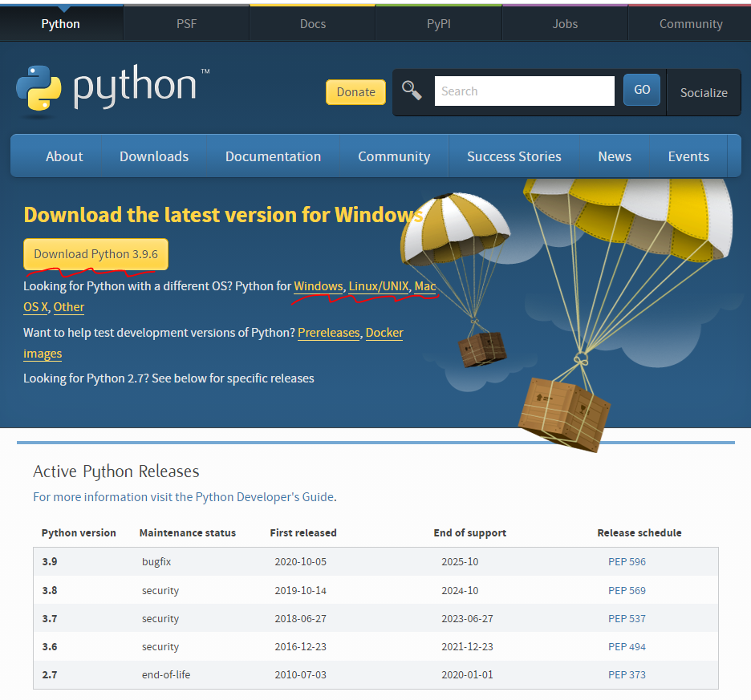Open Community in the blue navigation bar

click(x=394, y=156)
